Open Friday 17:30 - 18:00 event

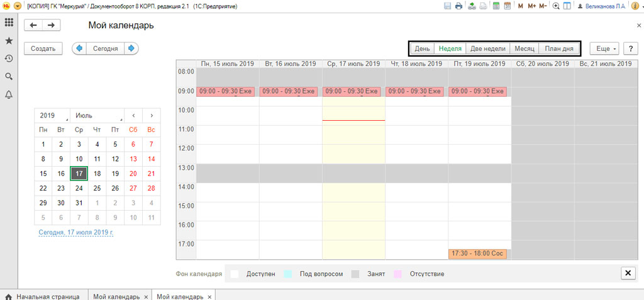pyautogui.click(x=477, y=253)
